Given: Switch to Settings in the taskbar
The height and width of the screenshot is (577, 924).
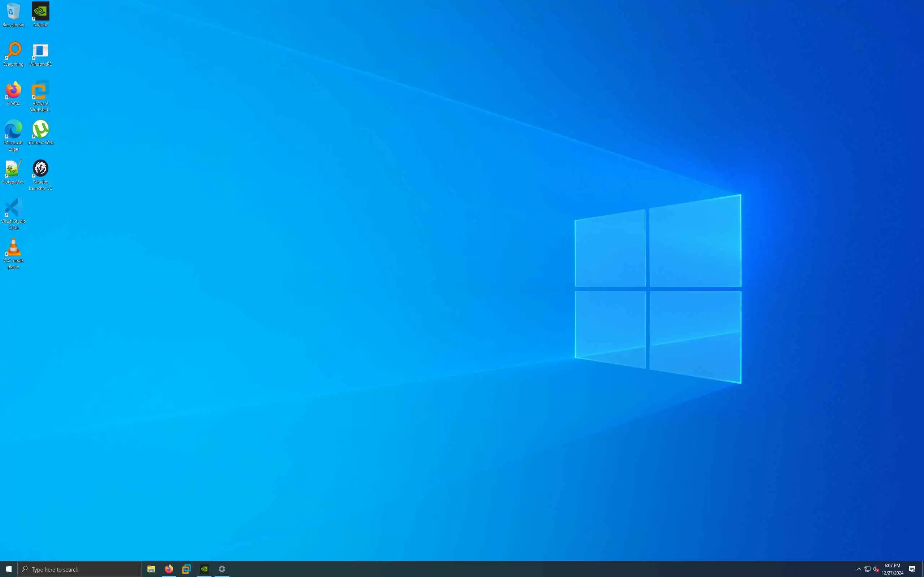Looking at the screenshot, I should pyautogui.click(x=222, y=569).
